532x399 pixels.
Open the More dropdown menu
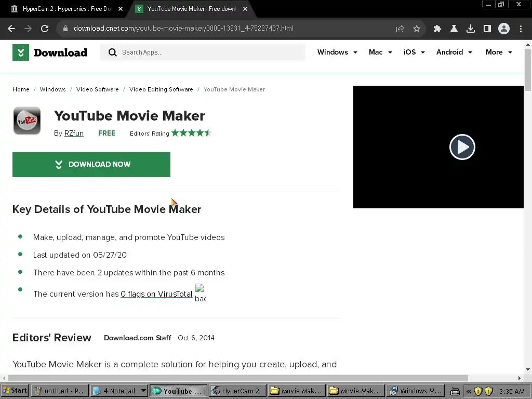pyautogui.click(x=499, y=52)
